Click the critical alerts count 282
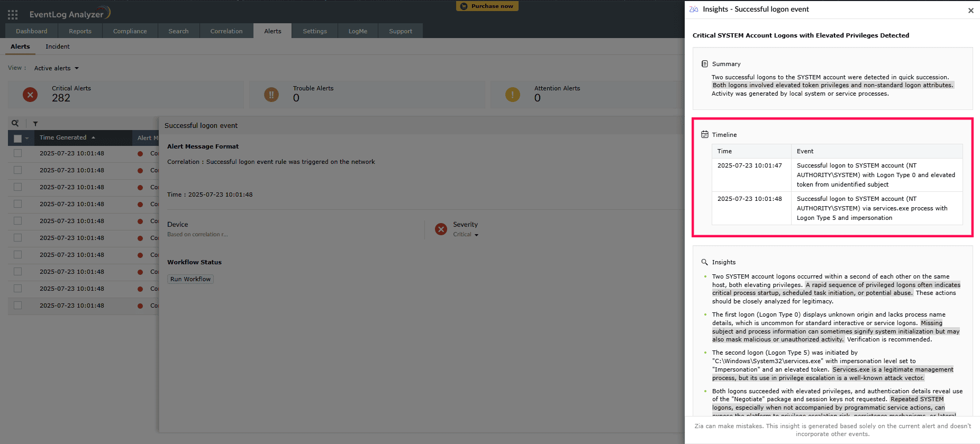Screen dimensions: 980x444 point(61,98)
